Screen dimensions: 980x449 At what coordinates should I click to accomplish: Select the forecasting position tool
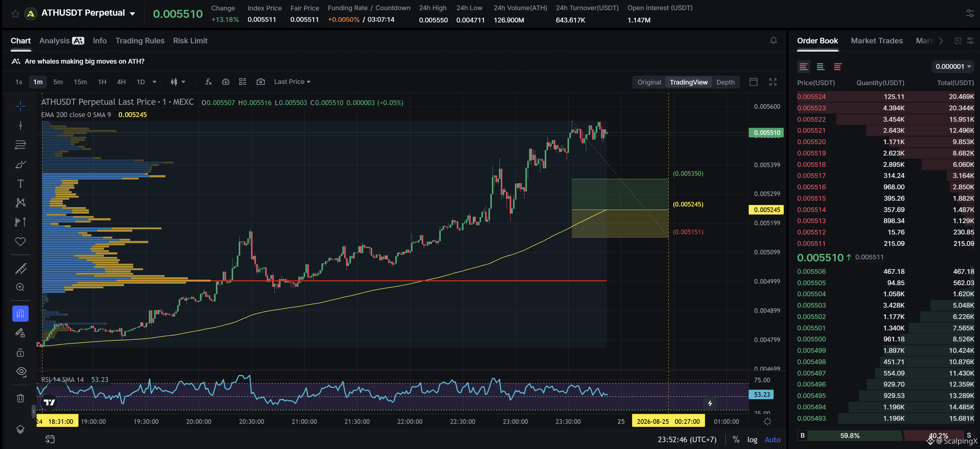click(21, 222)
